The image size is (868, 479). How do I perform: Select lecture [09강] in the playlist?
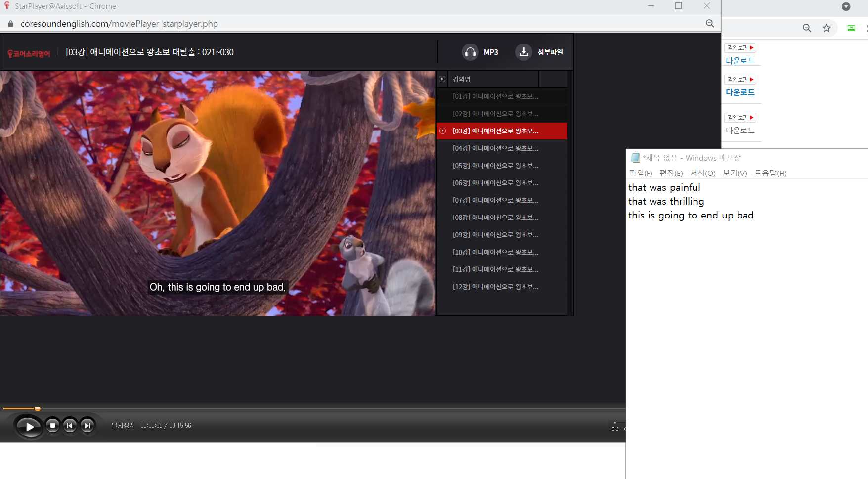point(502,235)
